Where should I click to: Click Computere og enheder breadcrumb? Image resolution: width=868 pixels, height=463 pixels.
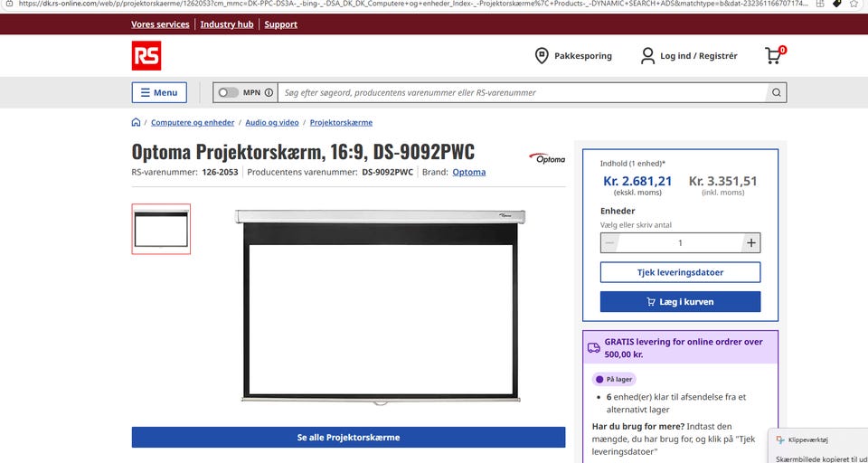(193, 122)
